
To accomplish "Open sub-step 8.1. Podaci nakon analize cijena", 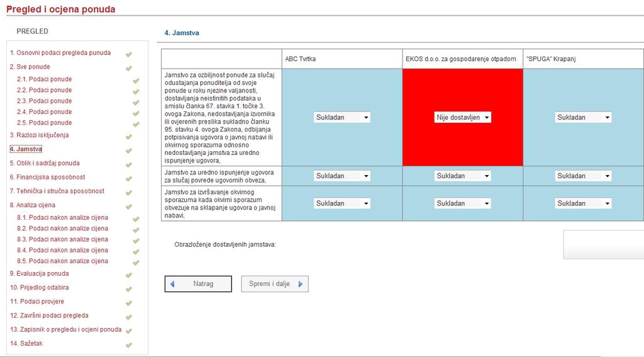I will (62, 218).
